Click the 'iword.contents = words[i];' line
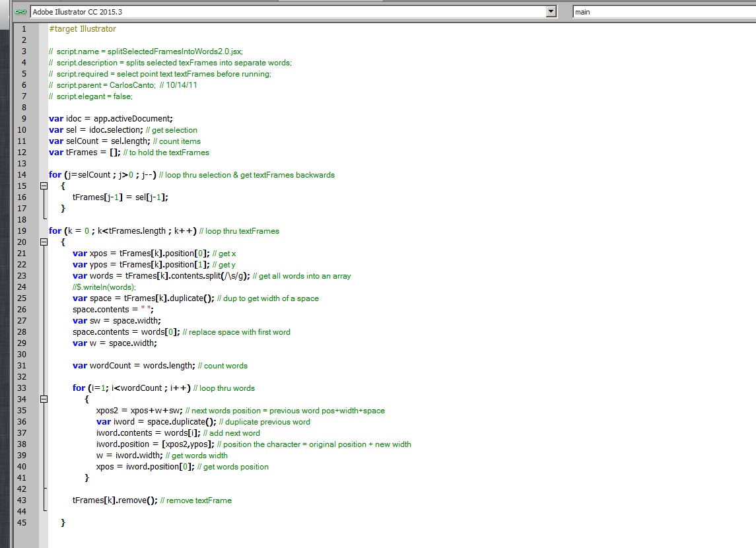 tap(149, 433)
